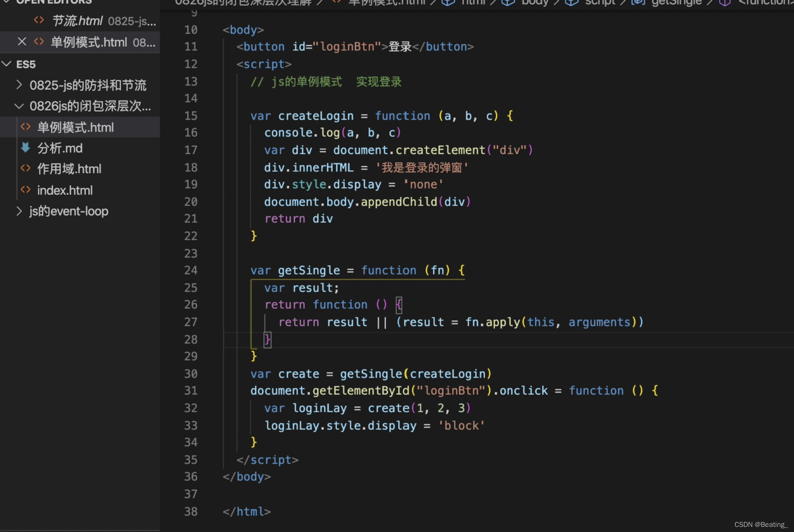The width and height of the screenshot is (794, 532).
Task: Click HTML icon of 单例模式.html in tree
Action: tap(26, 127)
